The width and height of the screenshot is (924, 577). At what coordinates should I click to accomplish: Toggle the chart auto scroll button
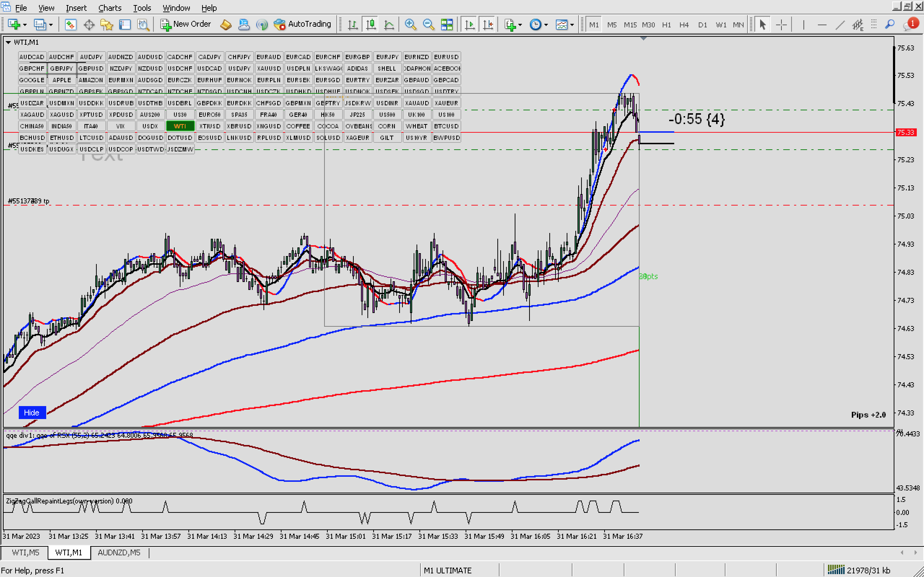[469, 25]
